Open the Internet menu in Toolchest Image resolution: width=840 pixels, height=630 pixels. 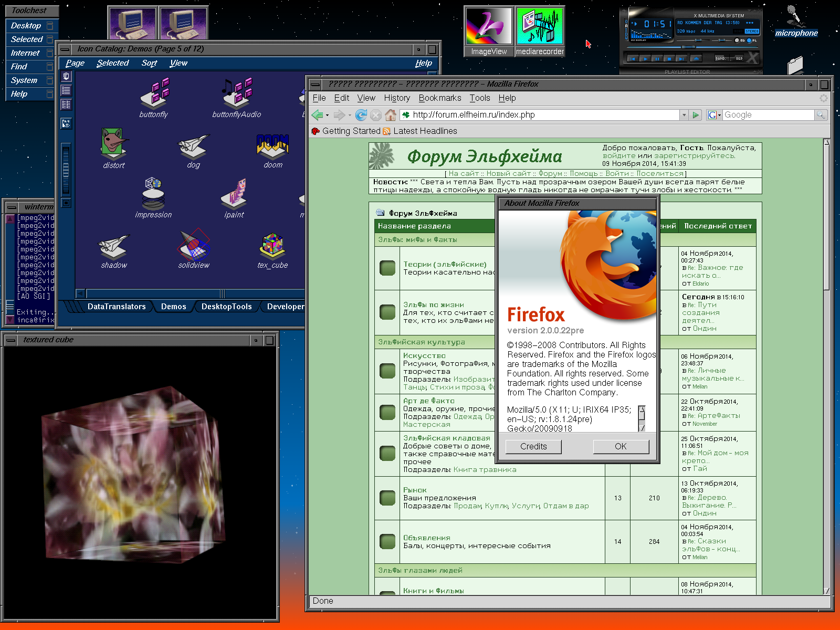(x=31, y=53)
